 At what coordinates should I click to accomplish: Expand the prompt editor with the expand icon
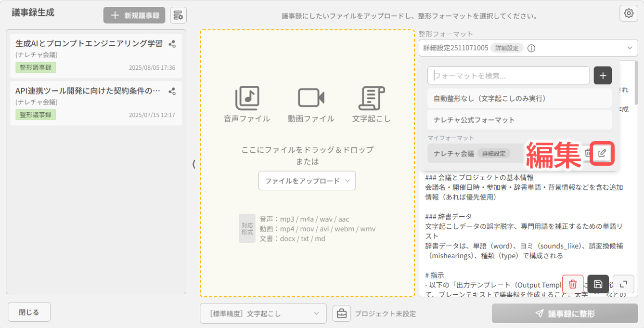pyautogui.click(x=623, y=284)
